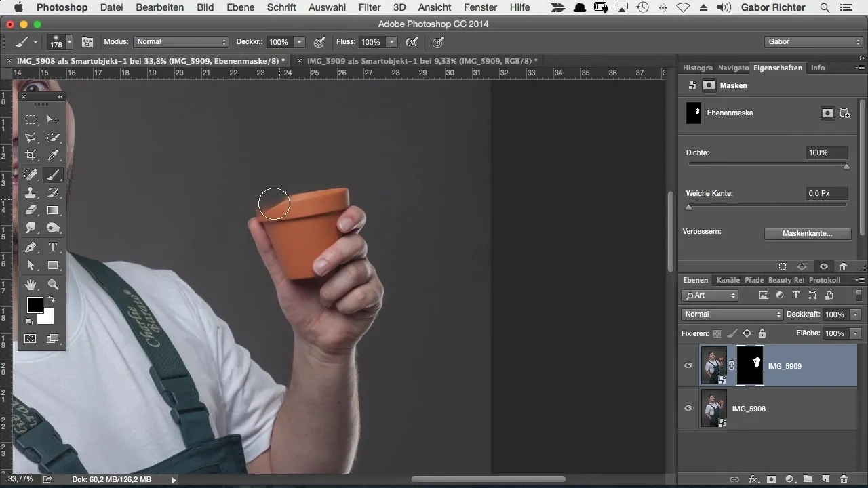Apply mask icon in Properties panel
The height and width of the screenshot is (488, 868).
[x=802, y=267]
